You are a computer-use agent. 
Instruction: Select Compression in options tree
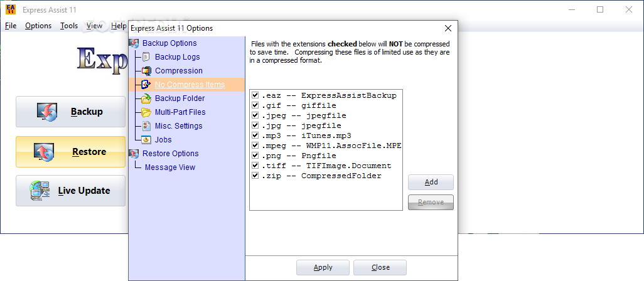pos(179,71)
